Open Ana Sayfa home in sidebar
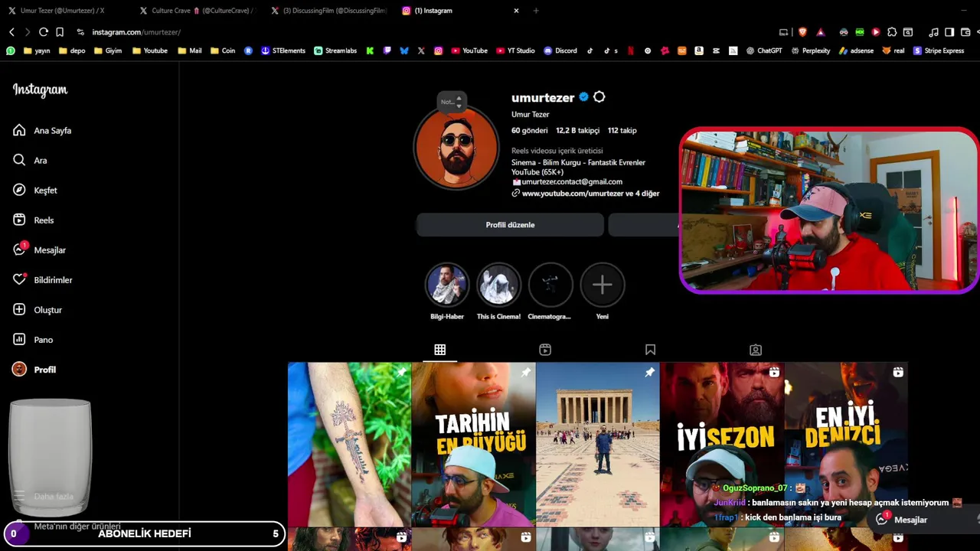The image size is (980, 551). pos(42,131)
